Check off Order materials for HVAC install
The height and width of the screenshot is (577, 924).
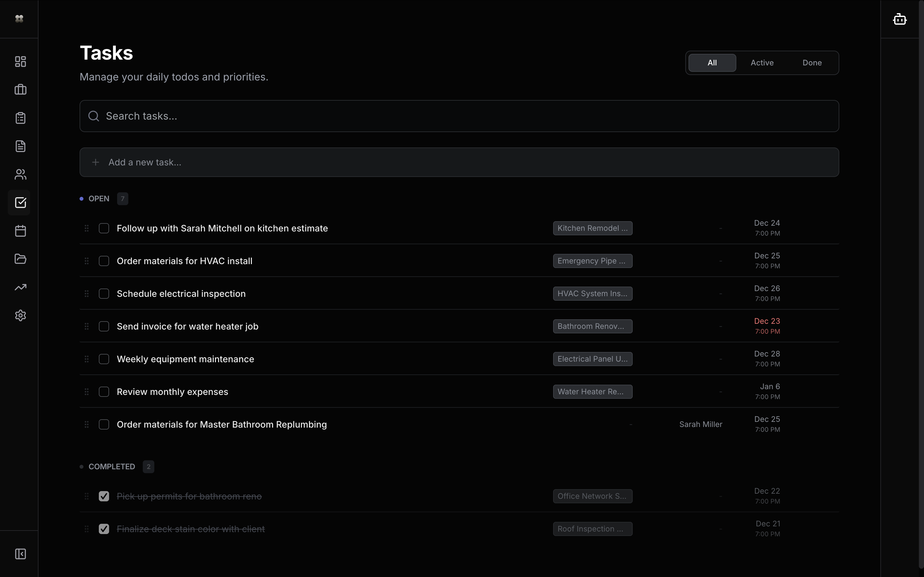click(104, 261)
